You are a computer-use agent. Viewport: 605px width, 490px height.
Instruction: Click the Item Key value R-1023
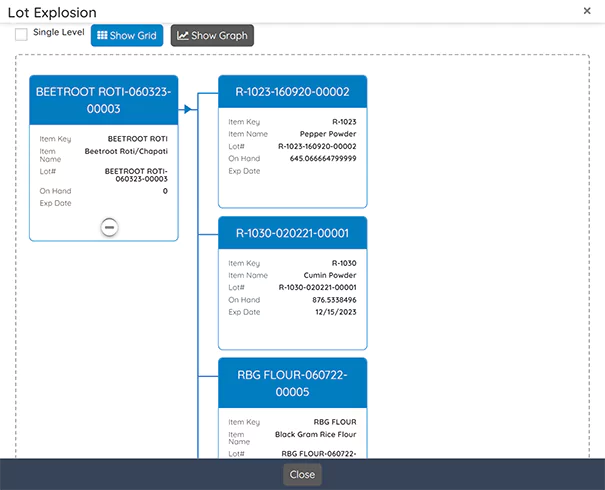pos(342,122)
